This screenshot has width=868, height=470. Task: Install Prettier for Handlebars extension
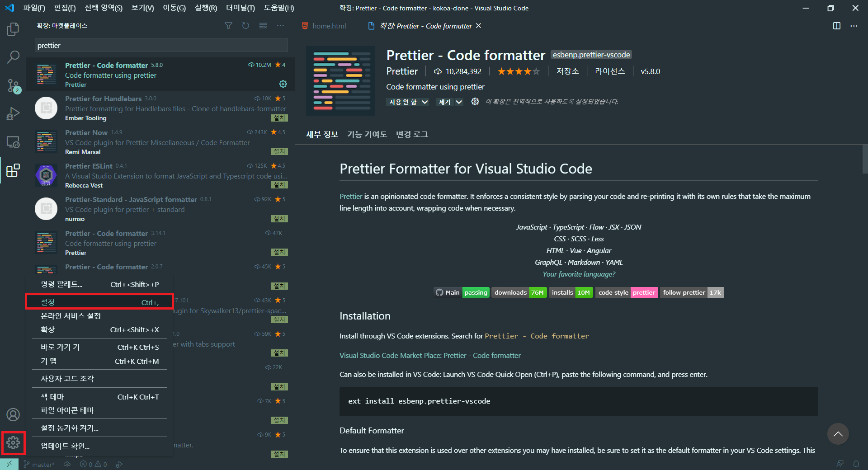(x=279, y=118)
